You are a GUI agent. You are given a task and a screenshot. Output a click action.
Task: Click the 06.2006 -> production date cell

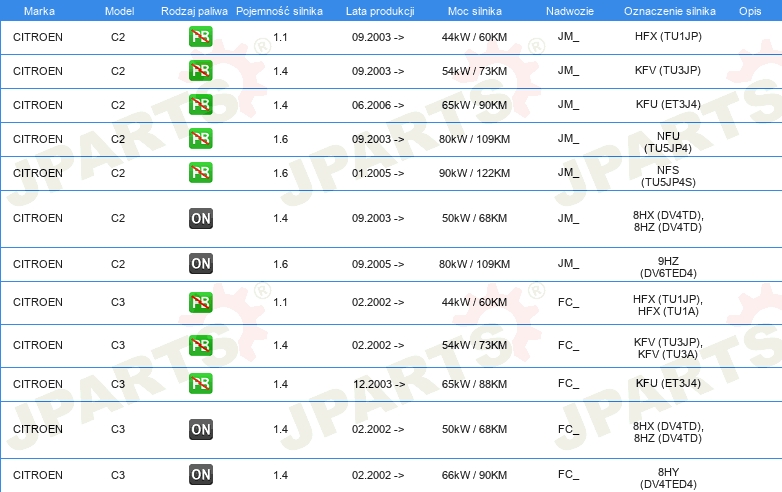pyautogui.click(x=378, y=105)
